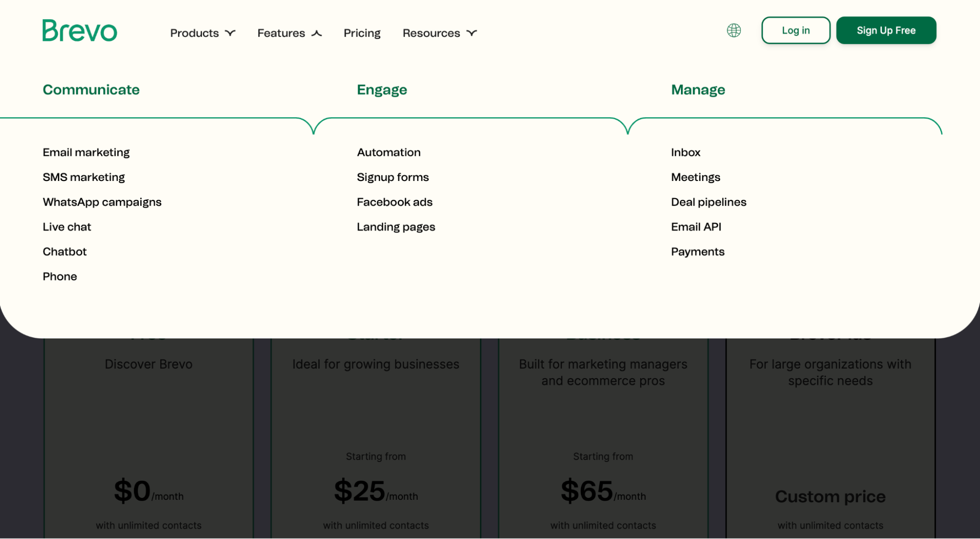
Task: Open WhatsApp campaigns feature page
Action: tap(102, 202)
